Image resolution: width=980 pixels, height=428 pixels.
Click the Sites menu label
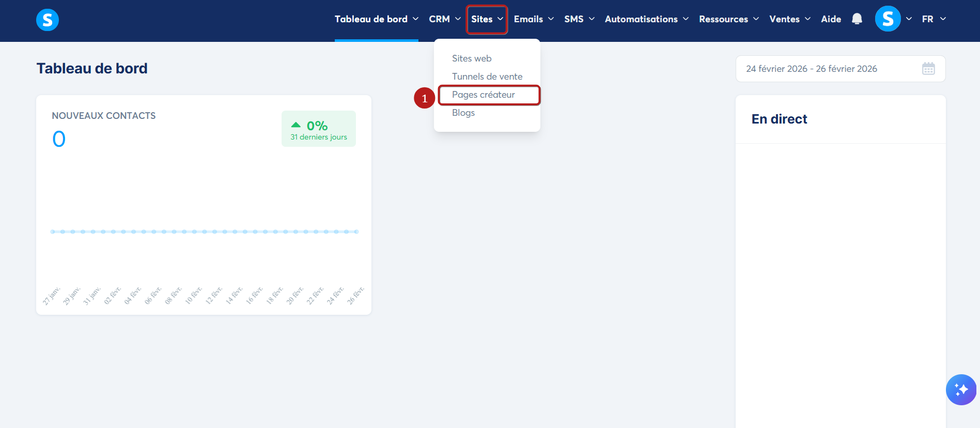point(482,19)
